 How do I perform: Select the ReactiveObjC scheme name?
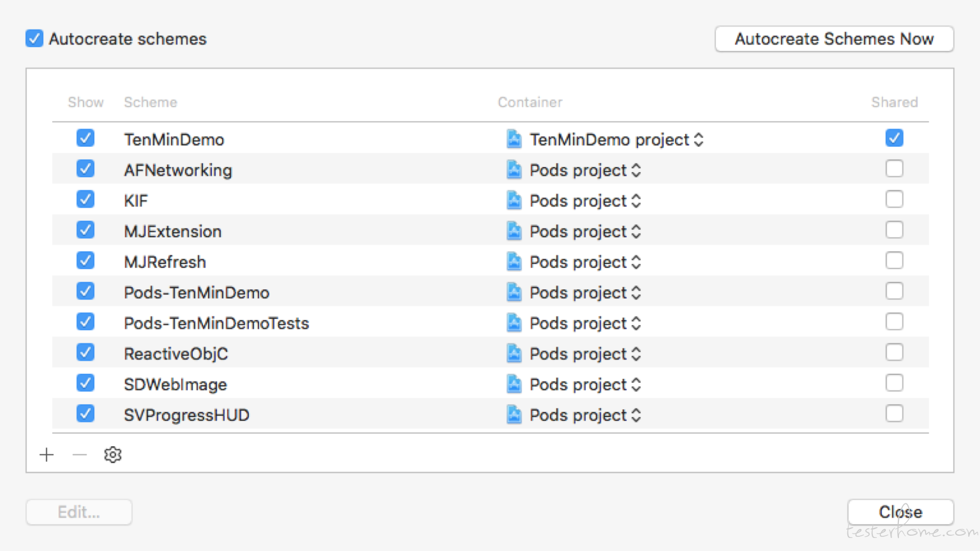(176, 354)
